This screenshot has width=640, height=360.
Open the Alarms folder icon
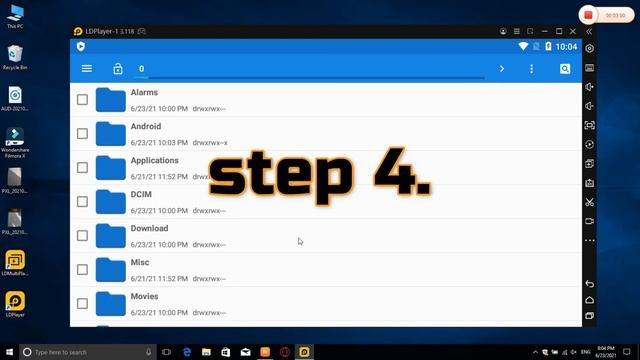coord(111,100)
